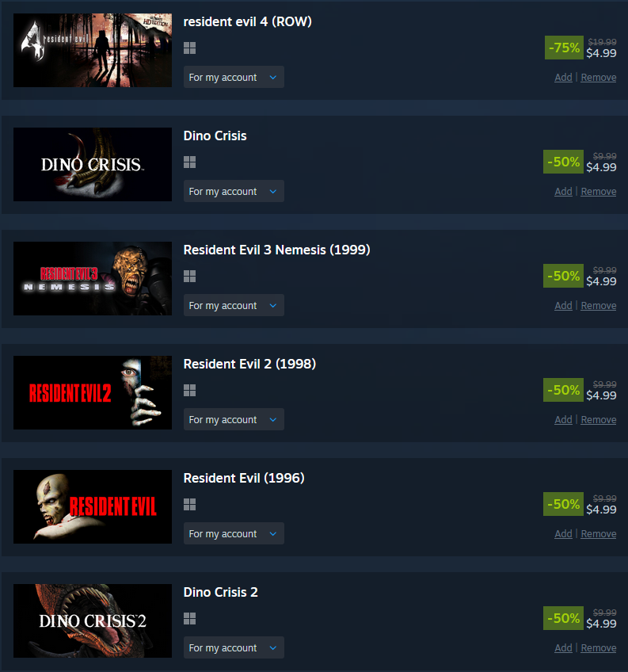628x672 pixels.
Task: Click Windows platform icon under resident evil 4
Action: [189, 48]
